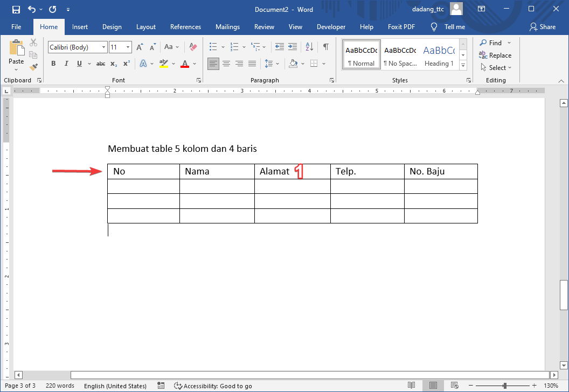Viewport: 569px width, 392px height.
Task: Center align the paragraph
Action: pyautogui.click(x=226, y=64)
